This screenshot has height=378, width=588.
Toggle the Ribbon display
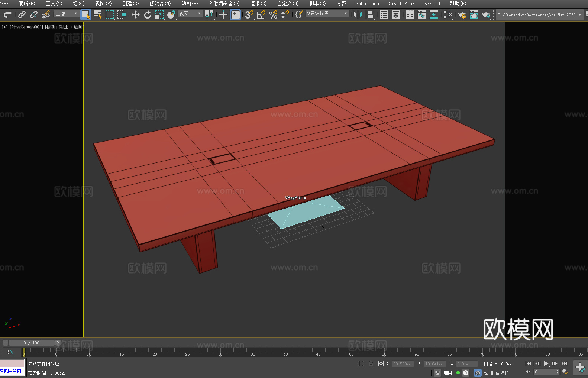410,14
